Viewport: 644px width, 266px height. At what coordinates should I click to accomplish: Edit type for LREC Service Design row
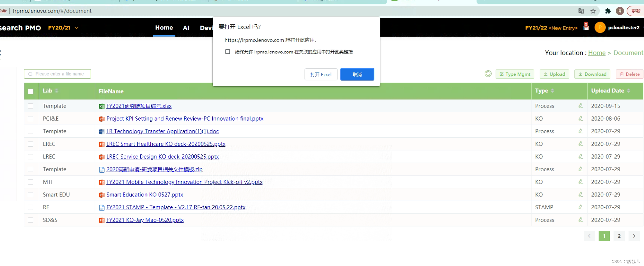[581, 156]
